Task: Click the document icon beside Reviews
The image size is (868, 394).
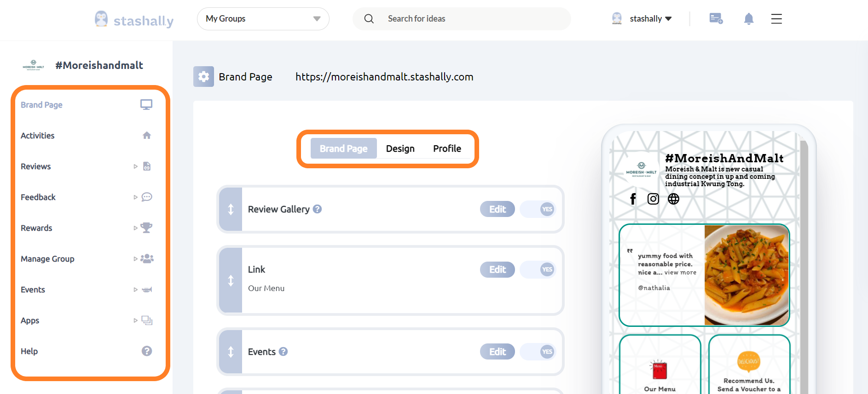Action: tap(147, 166)
